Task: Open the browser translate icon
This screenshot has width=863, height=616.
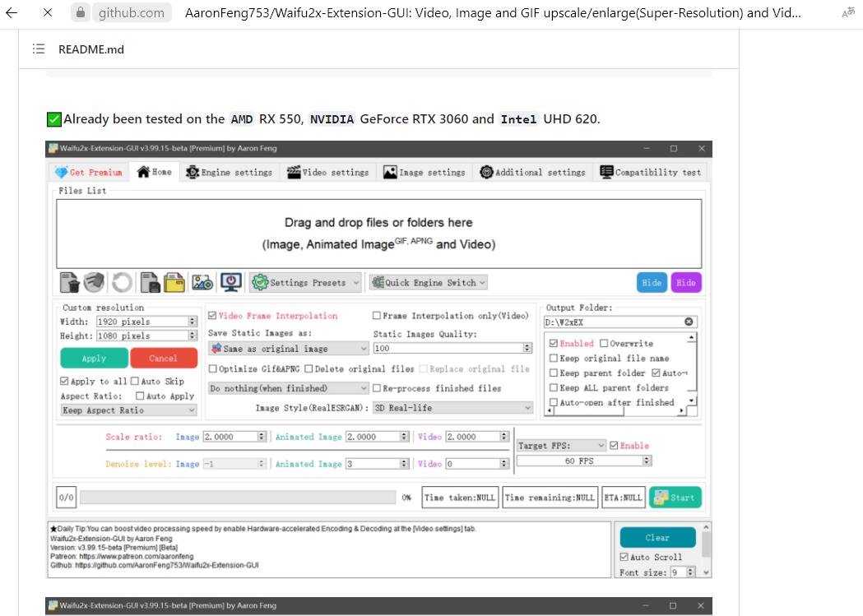Action: [848, 12]
